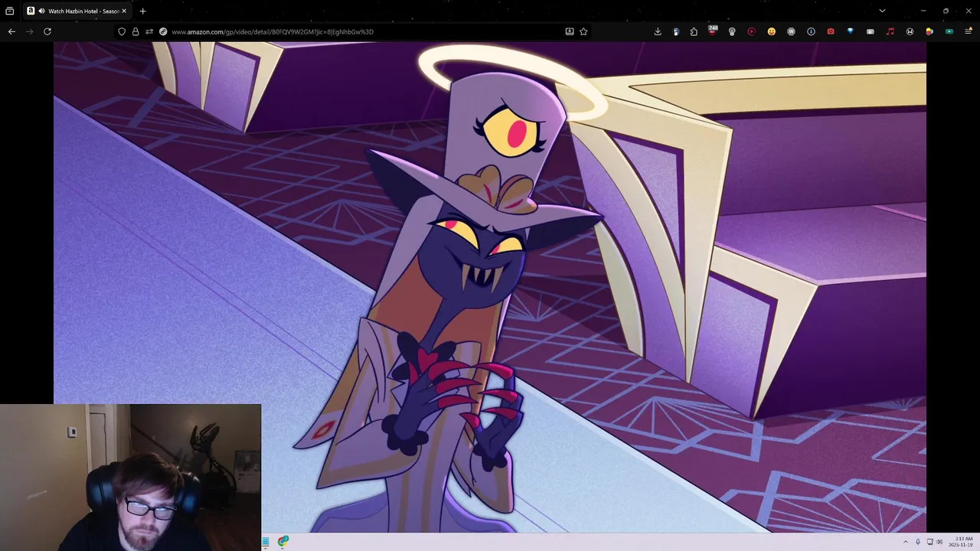
Task: Open the volume speaker tray icon
Action: 939,542
